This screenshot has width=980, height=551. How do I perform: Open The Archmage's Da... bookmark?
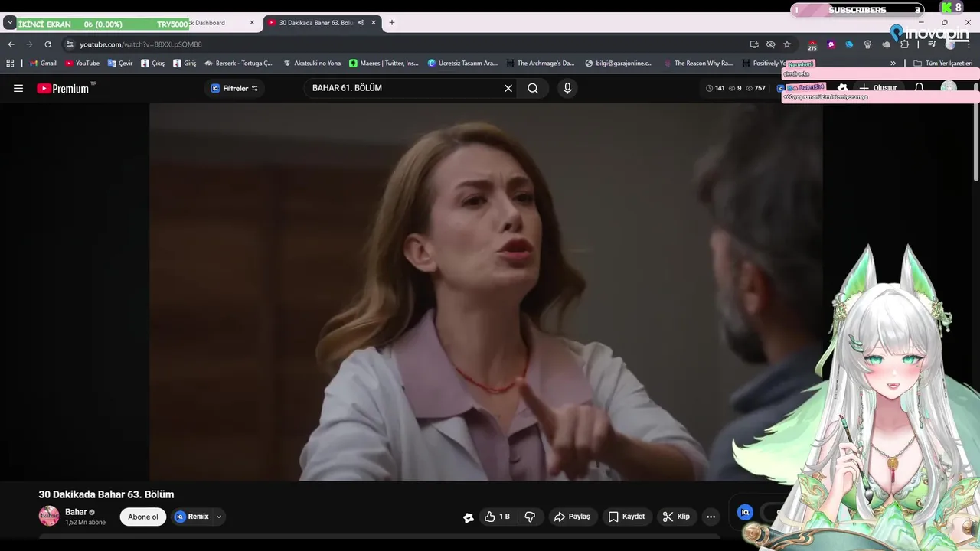tap(539, 64)
